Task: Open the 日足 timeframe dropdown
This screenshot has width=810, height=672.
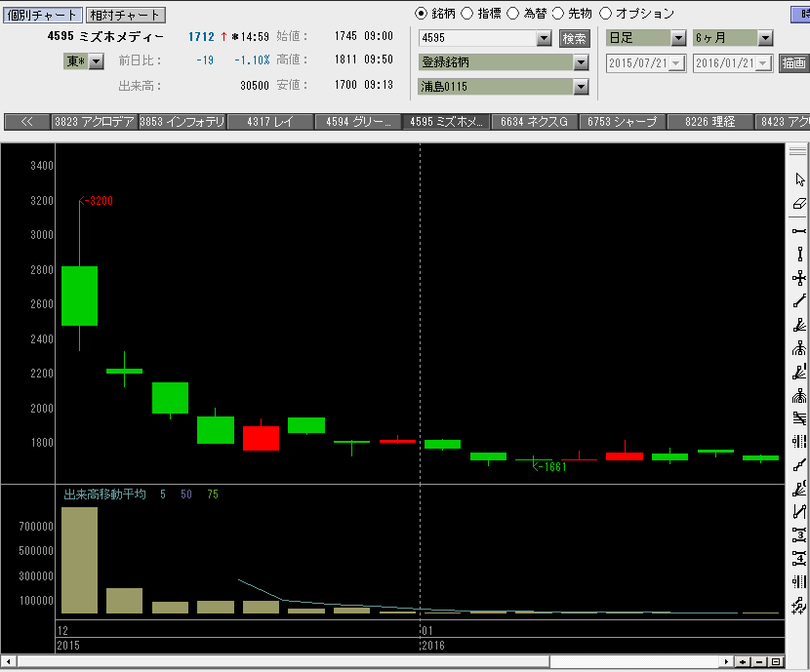Action: click(678, 38)
